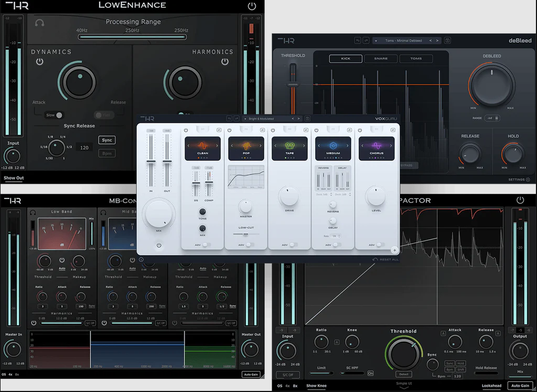Open the VoxGuru info icon

[141, 260]
